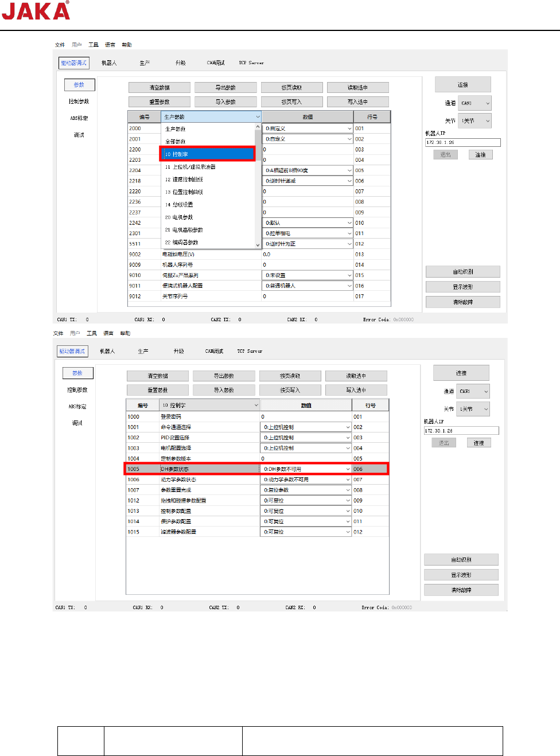Select row 9012 '关节序列号' in the table
The image size is (560, 756).
click(259, 297)
